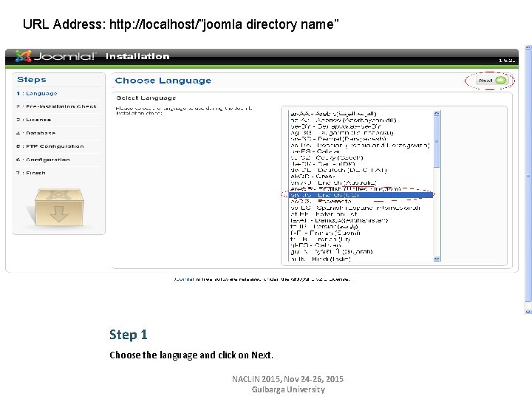Click the Select Language label
The width and height of the screenshot is (532, 399).
tap(146, 98)
